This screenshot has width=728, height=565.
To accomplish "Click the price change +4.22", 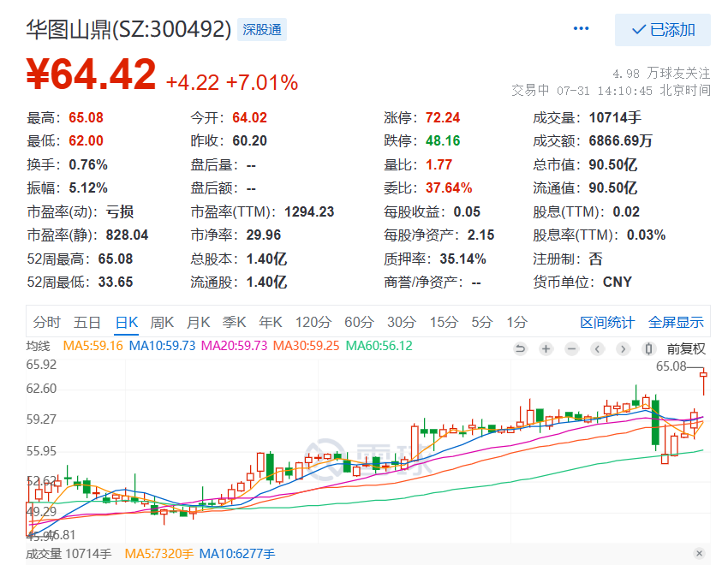I will coord(192,82).
